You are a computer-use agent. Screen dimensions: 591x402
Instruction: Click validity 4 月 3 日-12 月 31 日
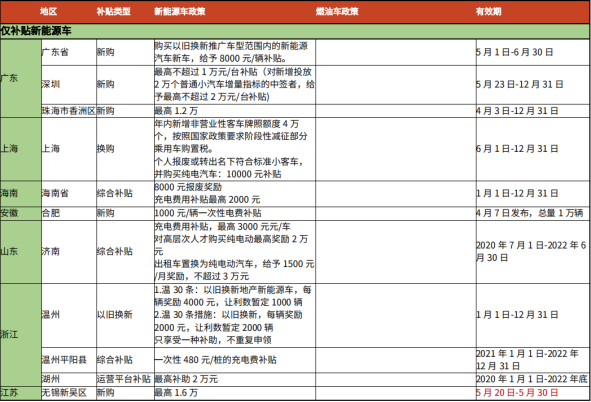pyautogui.click(x=533, y=111)
